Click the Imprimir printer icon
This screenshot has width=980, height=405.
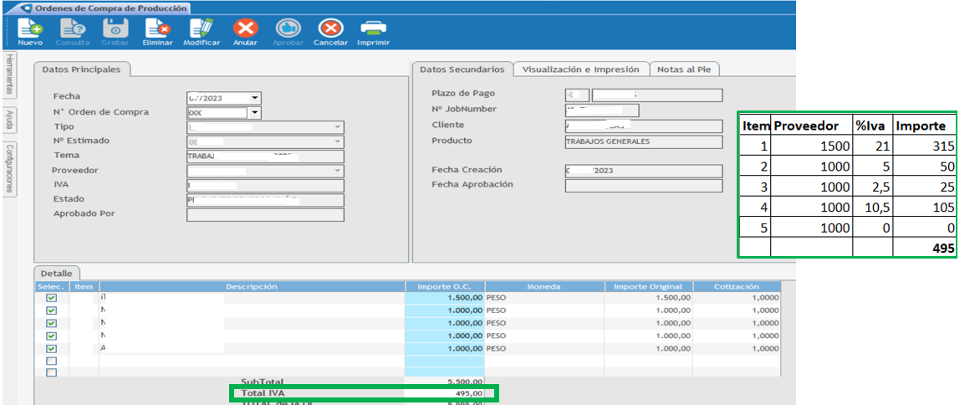click(373, 28)
